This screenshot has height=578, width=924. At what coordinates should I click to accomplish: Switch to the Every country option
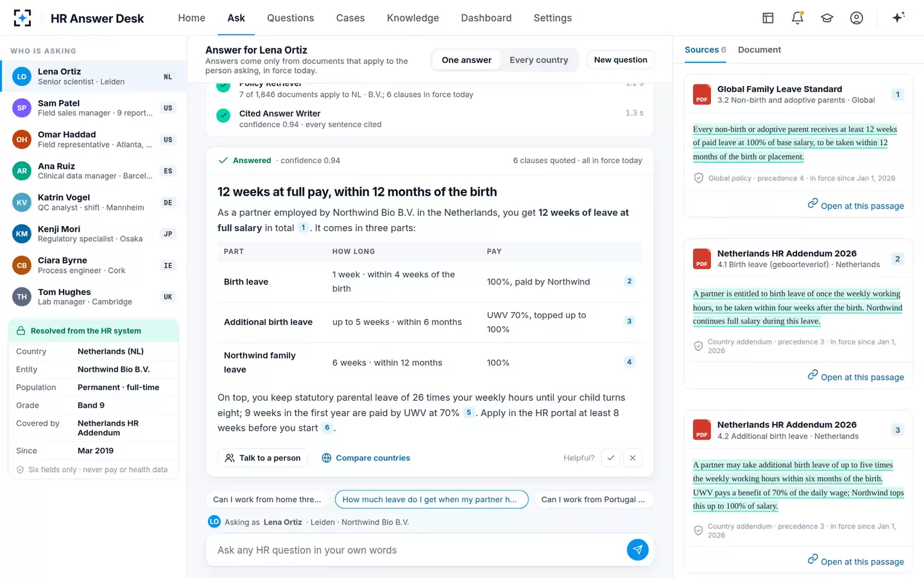coord(539,60)
